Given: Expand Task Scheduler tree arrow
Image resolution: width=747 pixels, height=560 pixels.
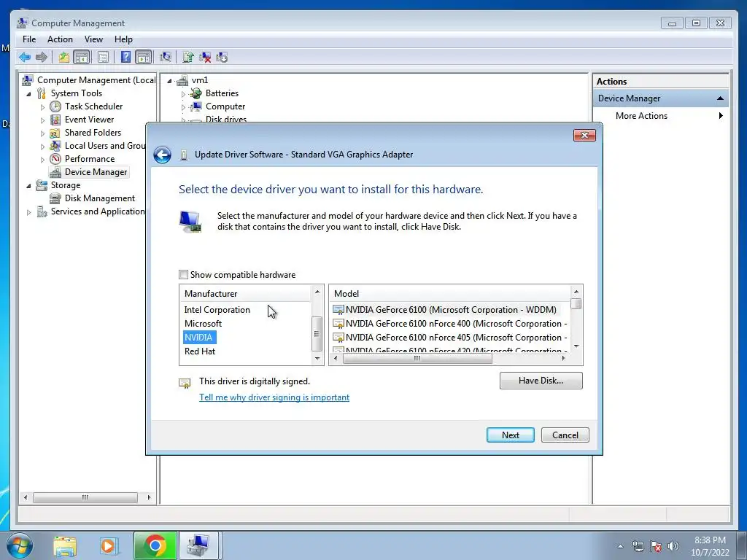Looking at the screenshot, I should (42, 106).
